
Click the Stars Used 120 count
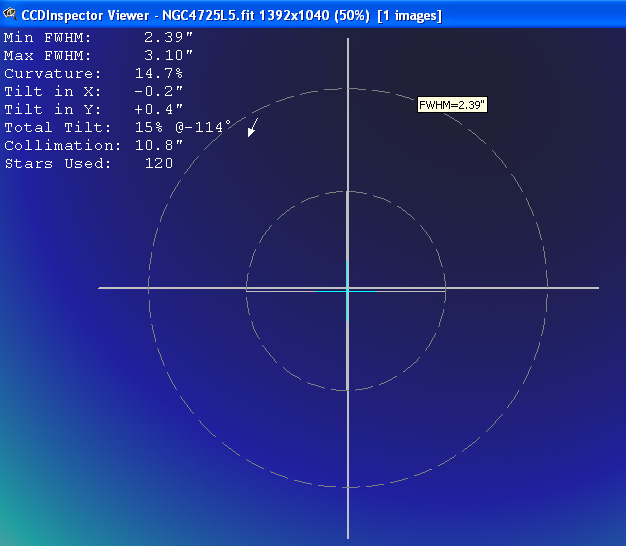coord(158,163)
